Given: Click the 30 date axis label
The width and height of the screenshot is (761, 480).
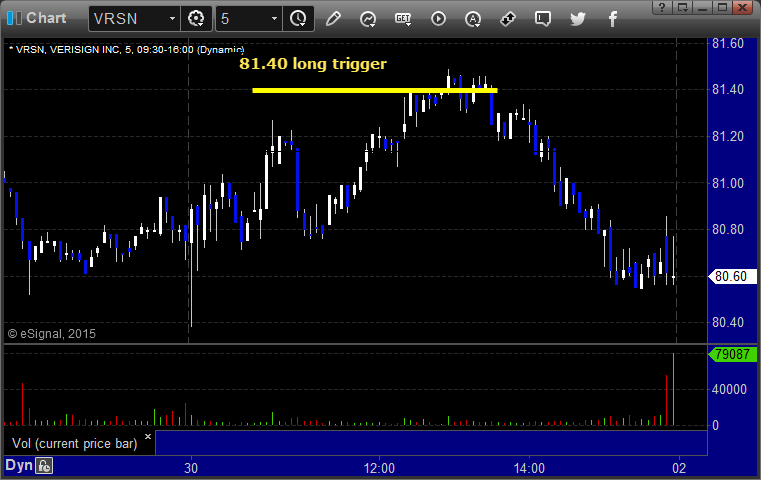Looking at the screenshot, I should [x=191, y=468].
